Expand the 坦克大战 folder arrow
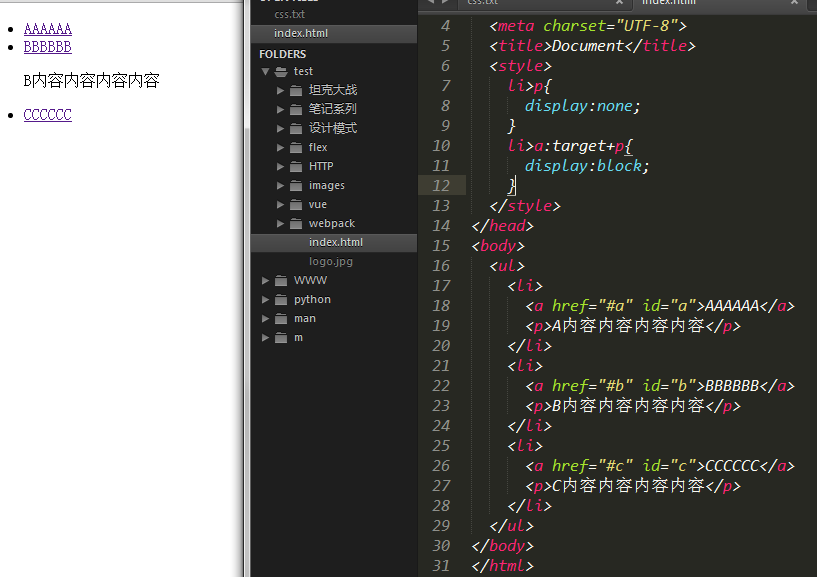Screen dimensions: 817x577 [x=280, y=91]
